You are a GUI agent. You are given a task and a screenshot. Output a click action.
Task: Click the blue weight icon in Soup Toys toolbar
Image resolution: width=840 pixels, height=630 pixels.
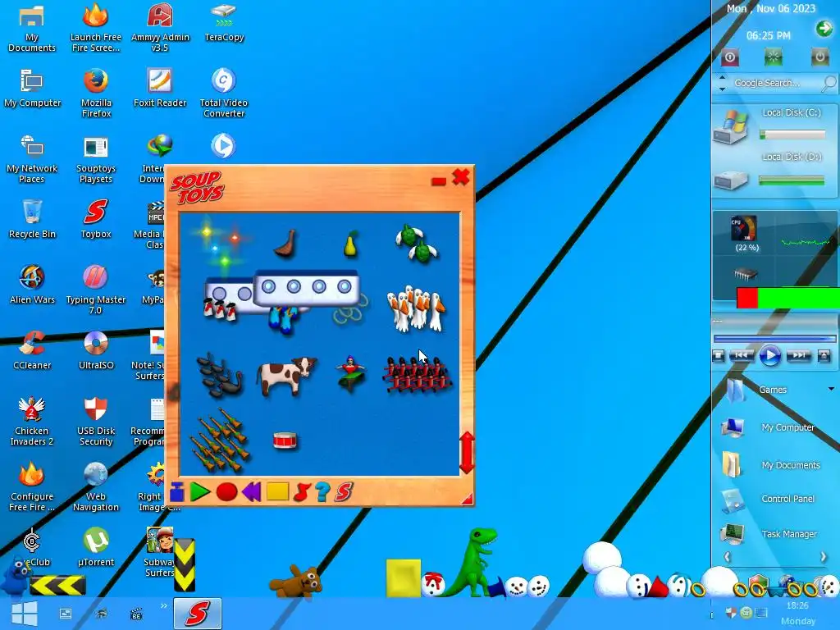[x=177, y=492]
